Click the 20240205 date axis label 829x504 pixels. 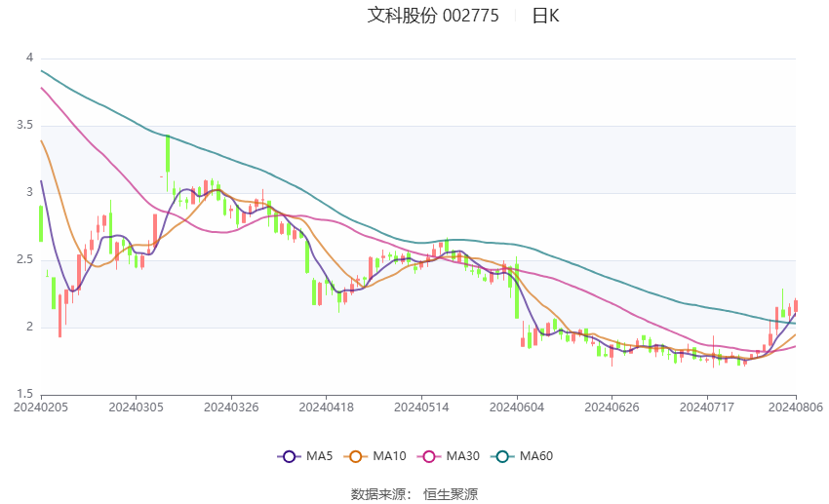tap(41, 407)
